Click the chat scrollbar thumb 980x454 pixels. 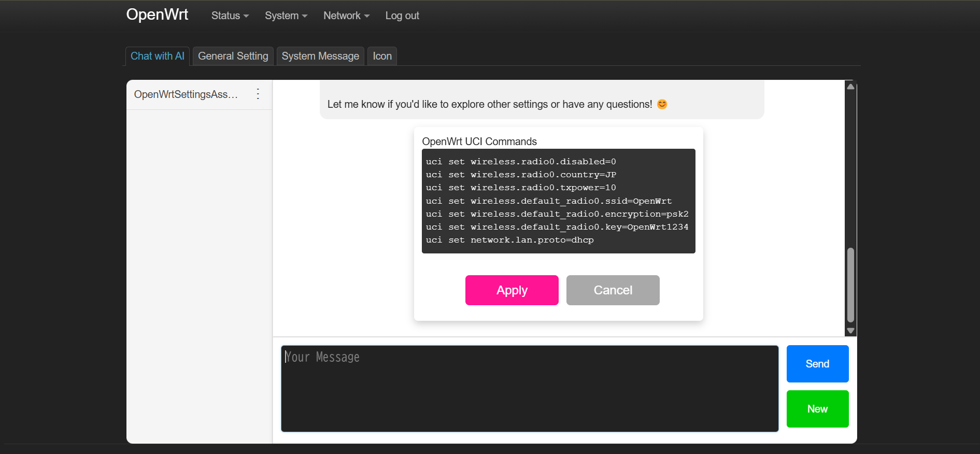850,285
